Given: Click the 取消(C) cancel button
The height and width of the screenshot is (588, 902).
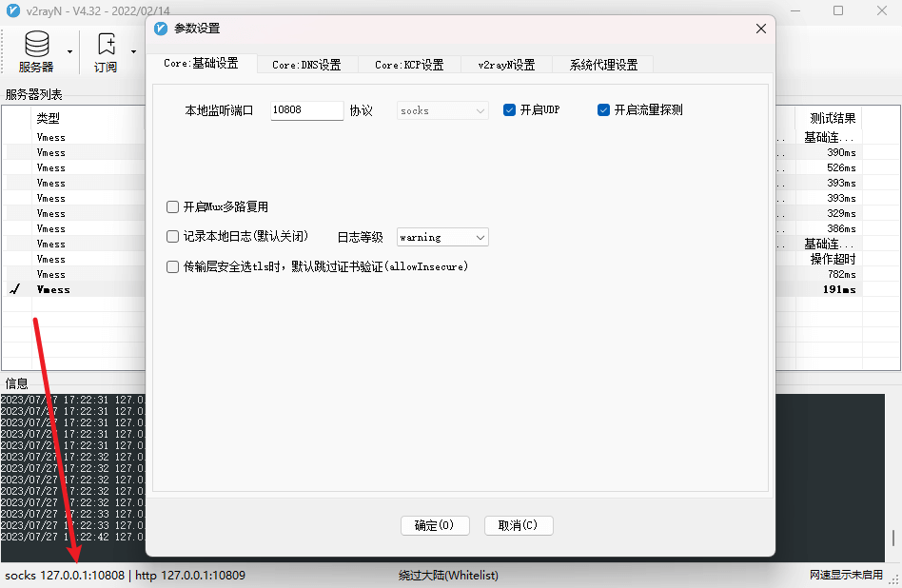Looking at the screenshot, I should click(x=518, y=524).
